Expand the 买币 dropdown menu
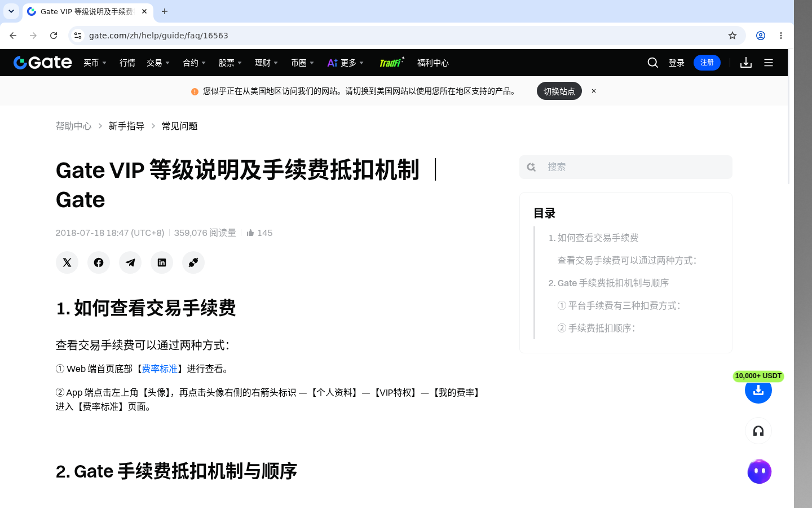This screenshot has height=508, width=812. pos(95,63)
